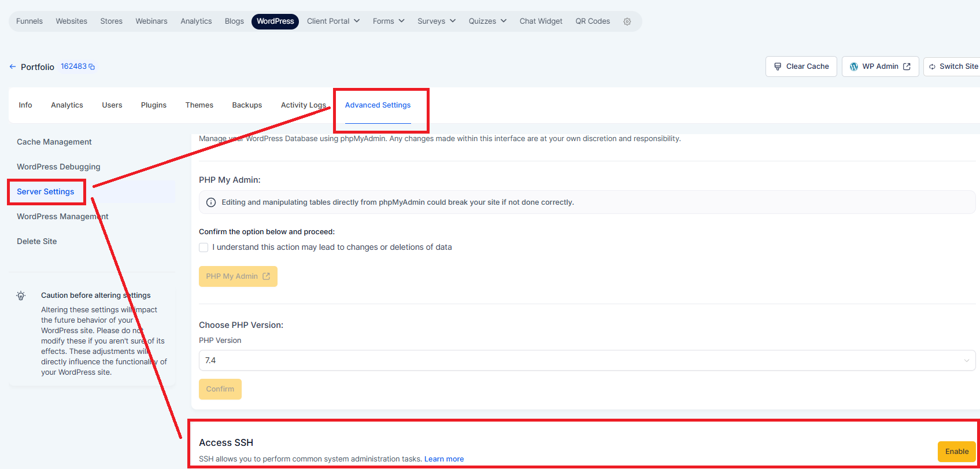
Task: Select Cache Management in sidebar
Action: tap(54, 142)
